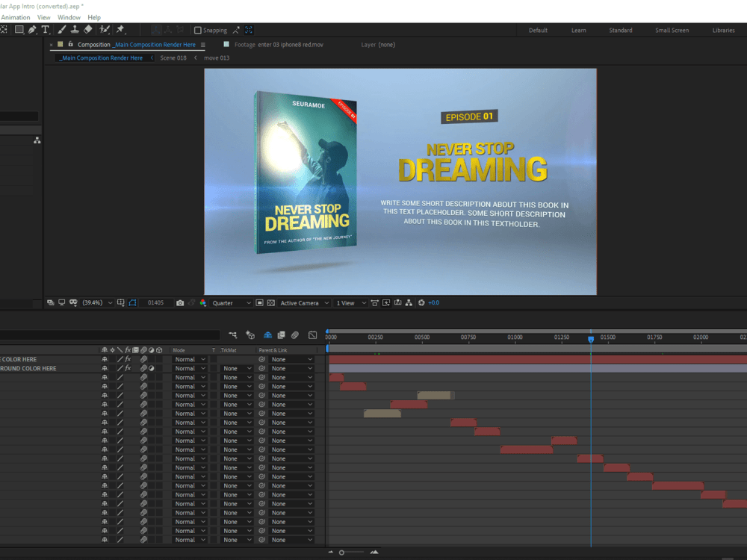Open the Active Camera dropdown

tap(305, 303)
